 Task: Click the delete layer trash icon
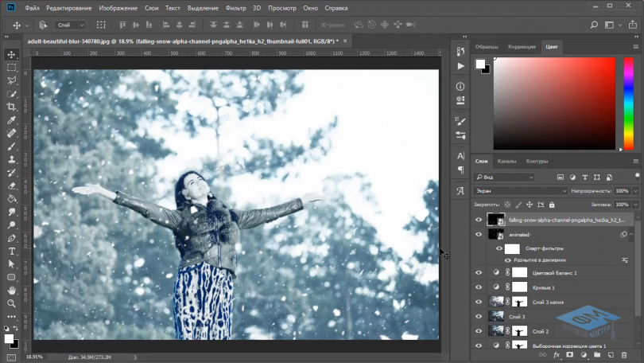[x=624, y=355]
